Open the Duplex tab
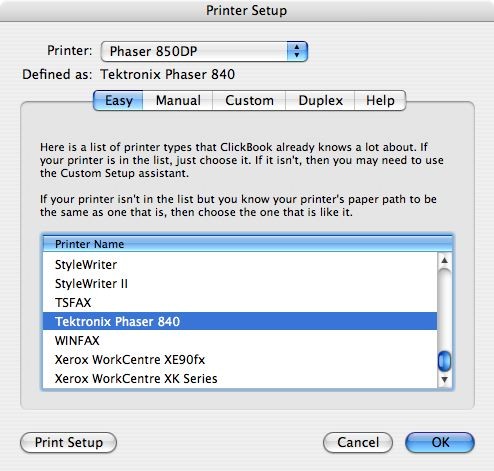Viewport: 494px width, 471px height. tap(320, 100)
